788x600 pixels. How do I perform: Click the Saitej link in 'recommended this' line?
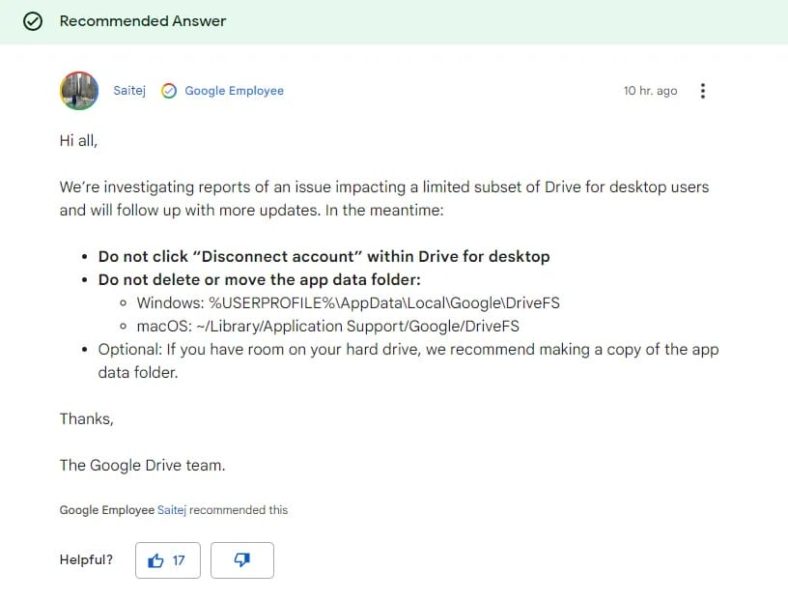[172, 510]
